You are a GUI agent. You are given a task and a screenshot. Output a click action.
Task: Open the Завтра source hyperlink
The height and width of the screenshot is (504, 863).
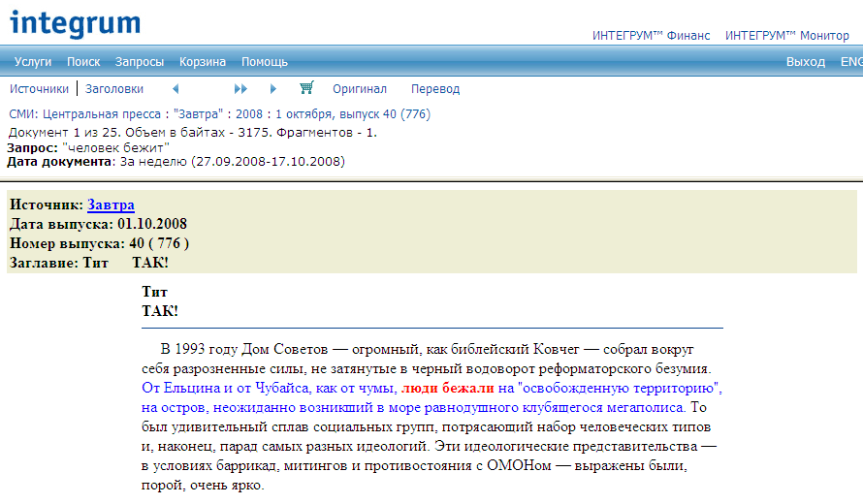coord(111,205)
